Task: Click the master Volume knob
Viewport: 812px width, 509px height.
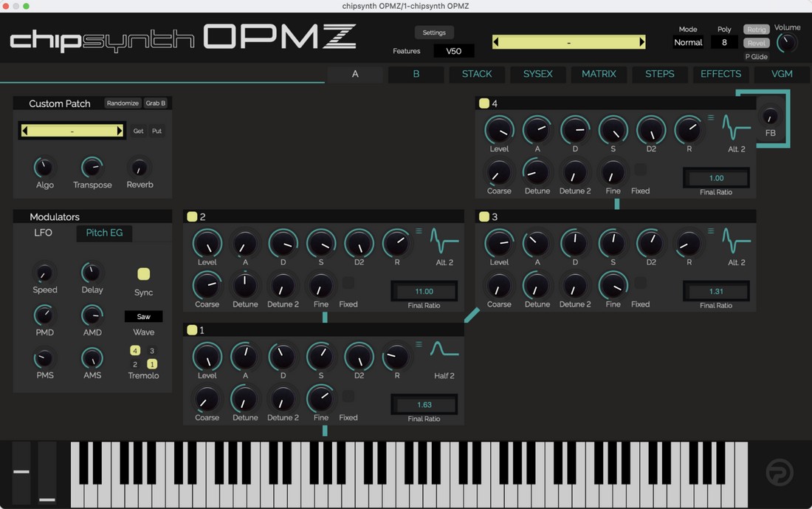Action: (787, 43)
